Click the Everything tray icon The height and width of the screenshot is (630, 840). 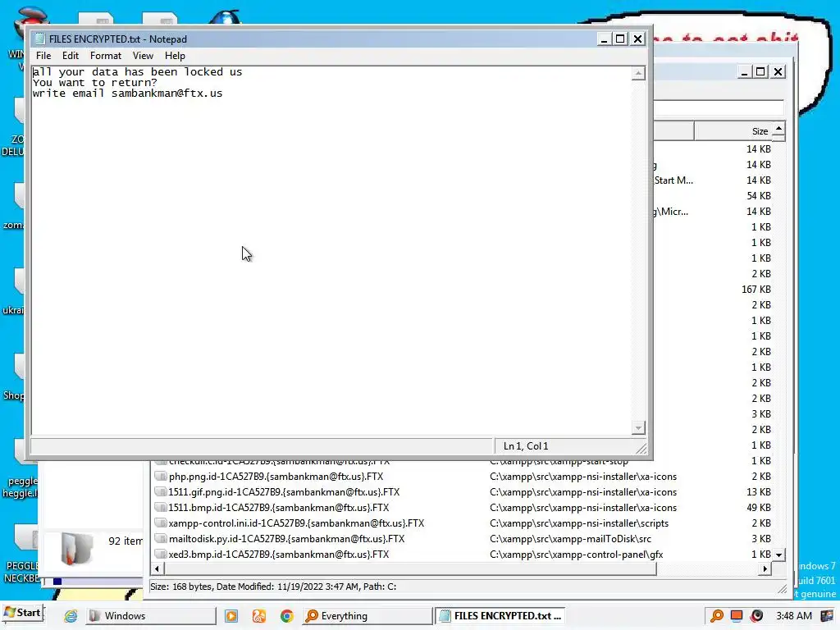[x=717, y=616]
